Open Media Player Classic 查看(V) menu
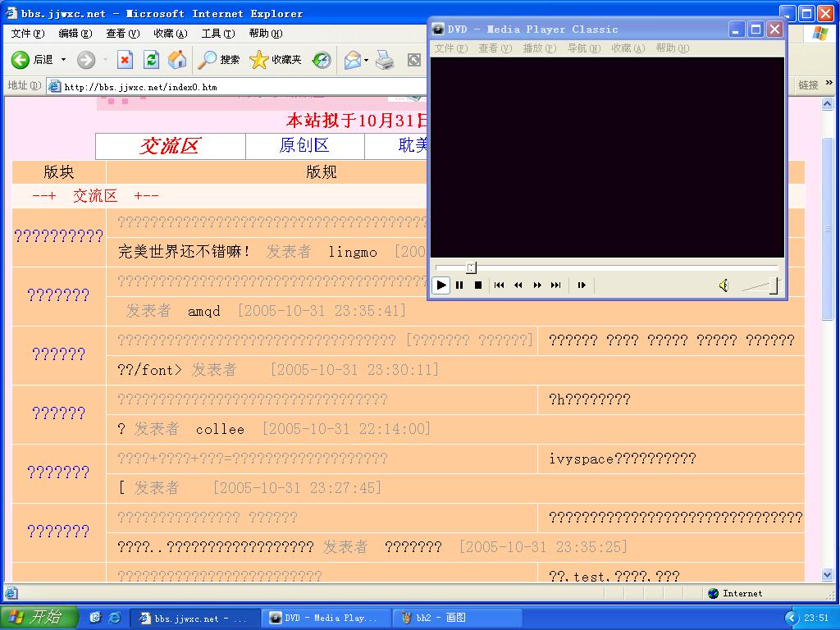 tap(495, 48)
